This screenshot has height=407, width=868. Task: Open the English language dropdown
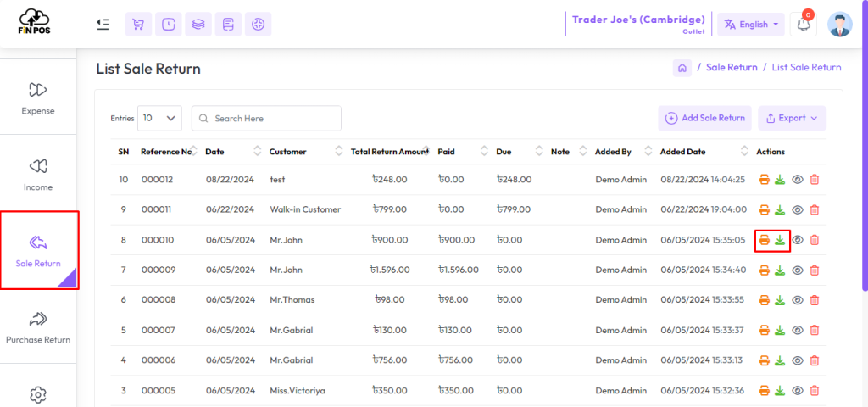click(751, 25)
